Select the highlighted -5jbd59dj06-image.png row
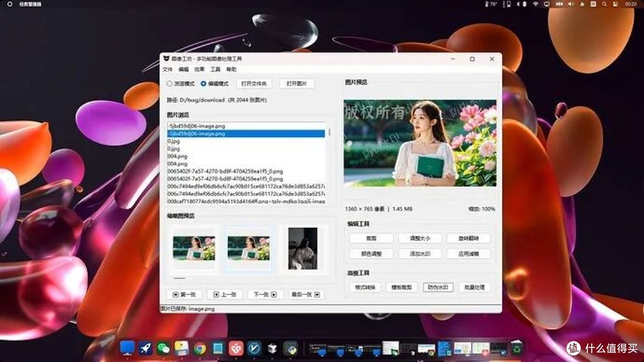Screen dimensions: 644x362 pyautogui.click(x=246, y=134)
